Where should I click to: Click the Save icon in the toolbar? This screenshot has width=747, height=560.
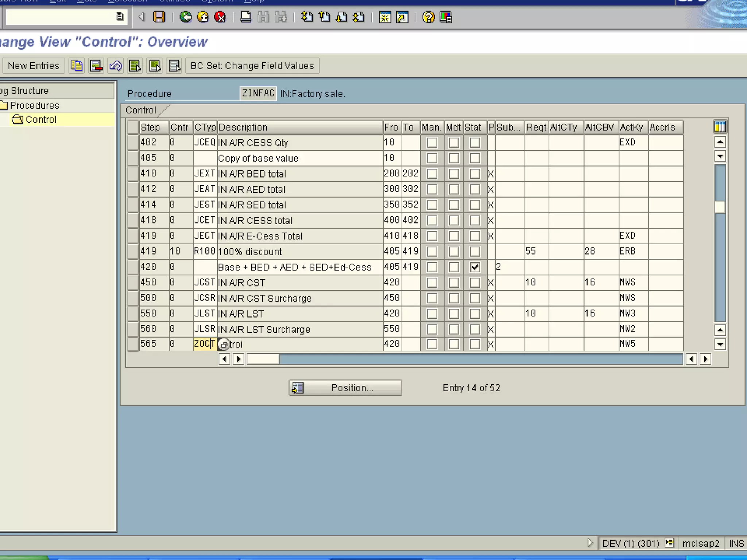(159, 17)
